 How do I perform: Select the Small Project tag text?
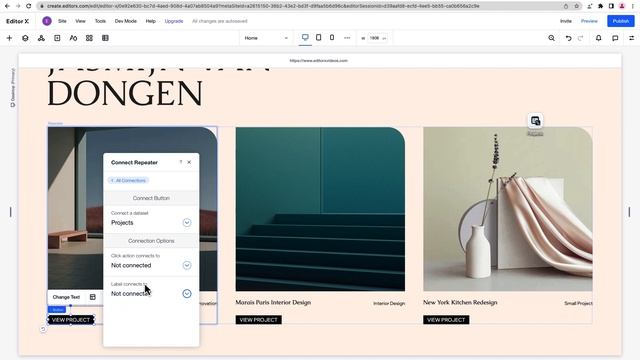click(578, 303)
